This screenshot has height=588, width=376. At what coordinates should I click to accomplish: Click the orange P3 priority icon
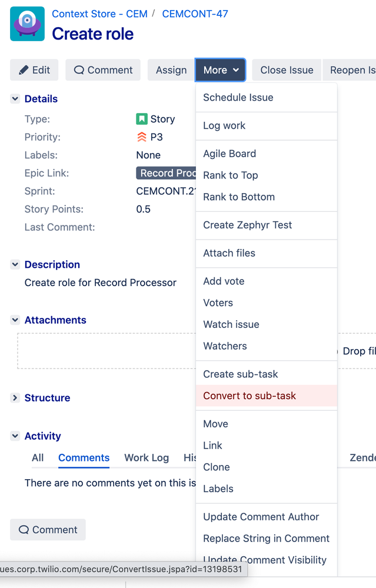pyautogui.click(x=142, y=137)
